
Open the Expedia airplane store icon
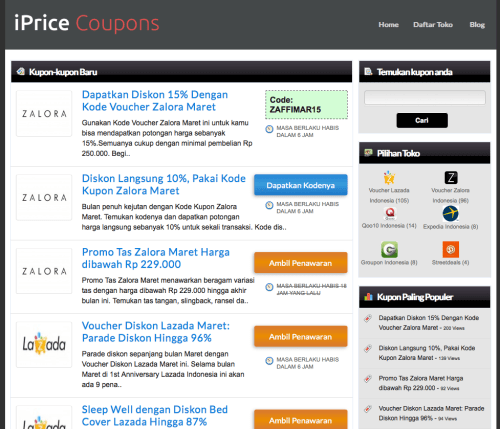(x=450, y=213)
